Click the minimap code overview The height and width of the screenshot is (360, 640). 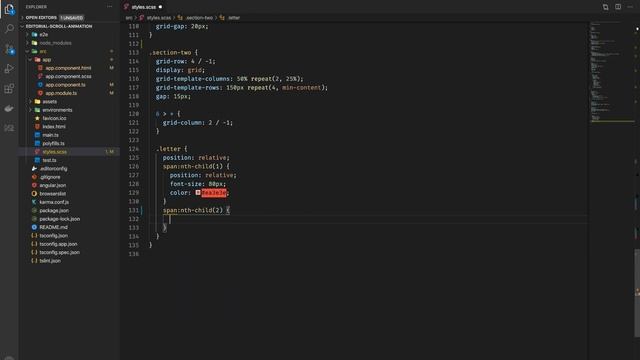(x=610, y=73)
